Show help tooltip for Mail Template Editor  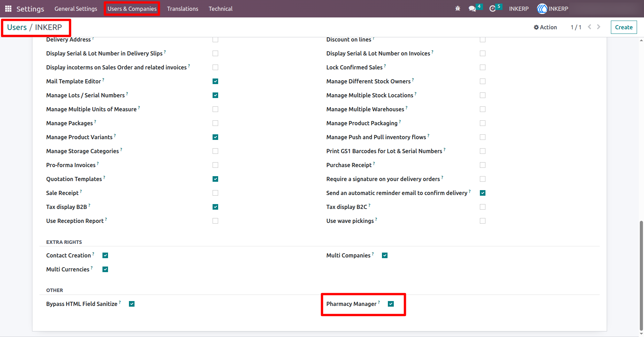pyautogui.click(x=103, y=80)
